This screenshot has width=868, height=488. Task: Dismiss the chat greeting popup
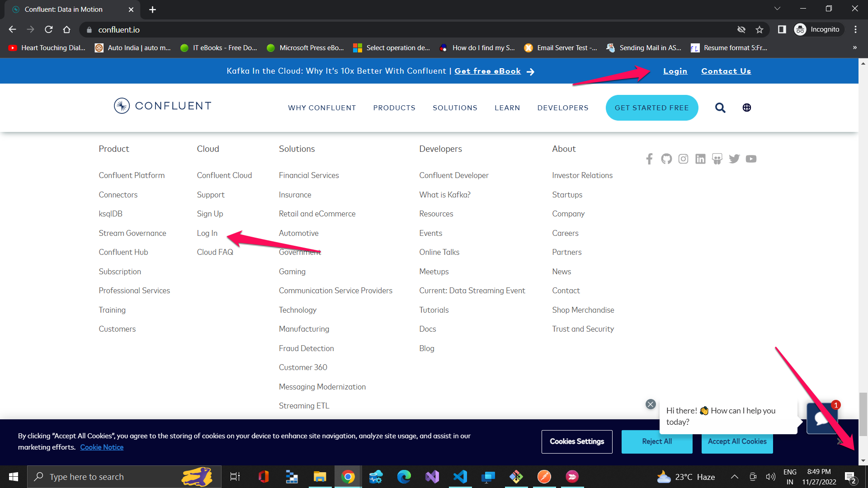coord(651,404)
